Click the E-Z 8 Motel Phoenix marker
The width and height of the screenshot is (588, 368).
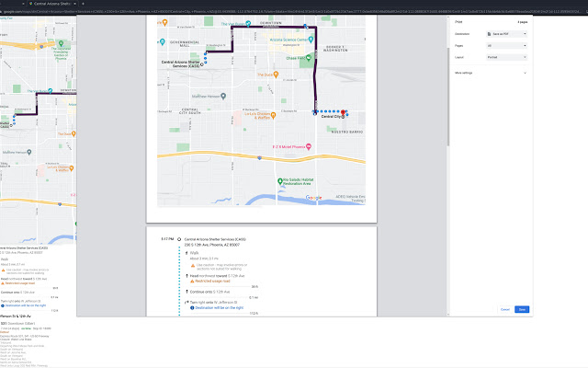tap(309, 146)
